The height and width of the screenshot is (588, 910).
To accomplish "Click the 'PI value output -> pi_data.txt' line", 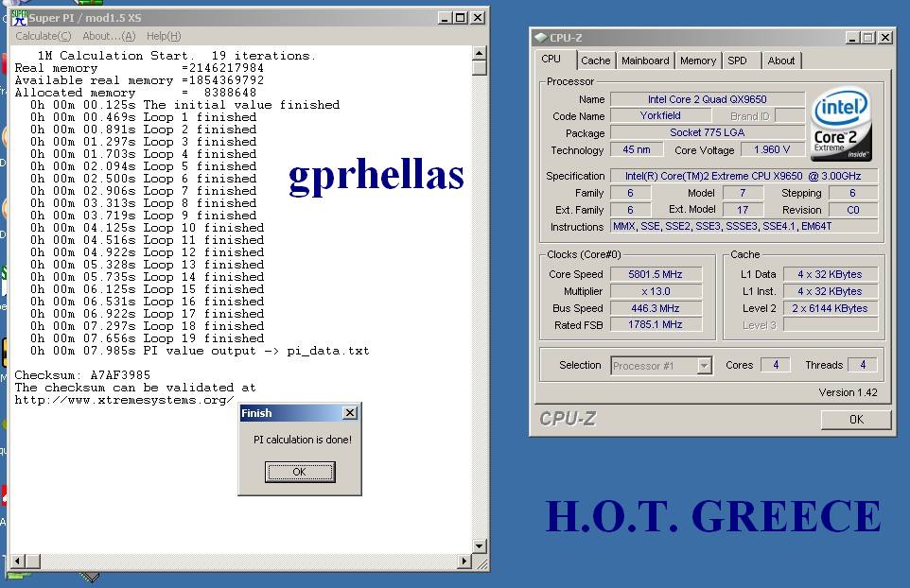I will coord(200,351).
